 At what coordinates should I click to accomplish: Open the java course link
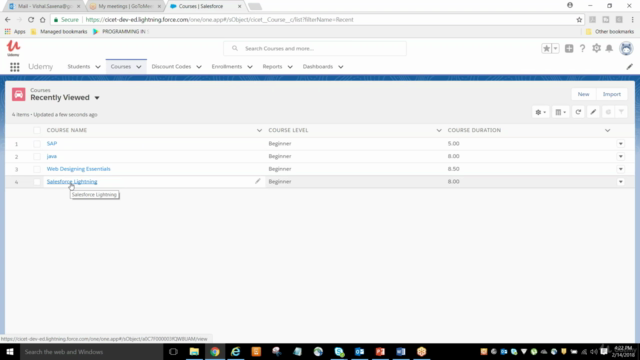click(52, 156)
